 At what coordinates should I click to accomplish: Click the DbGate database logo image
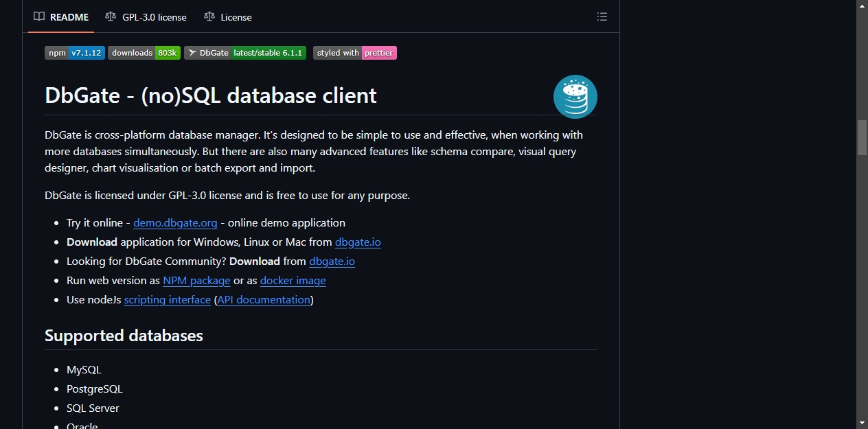pyautogui.click(x=575, y=97)
